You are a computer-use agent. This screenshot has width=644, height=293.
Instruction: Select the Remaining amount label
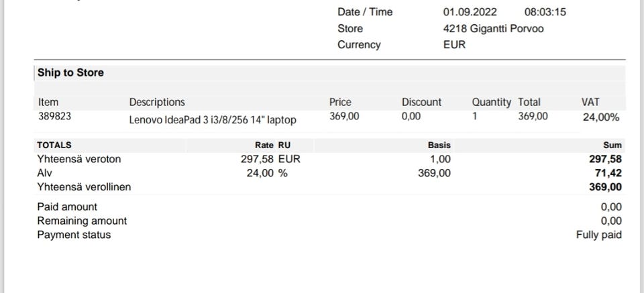[x=82, y=221]
